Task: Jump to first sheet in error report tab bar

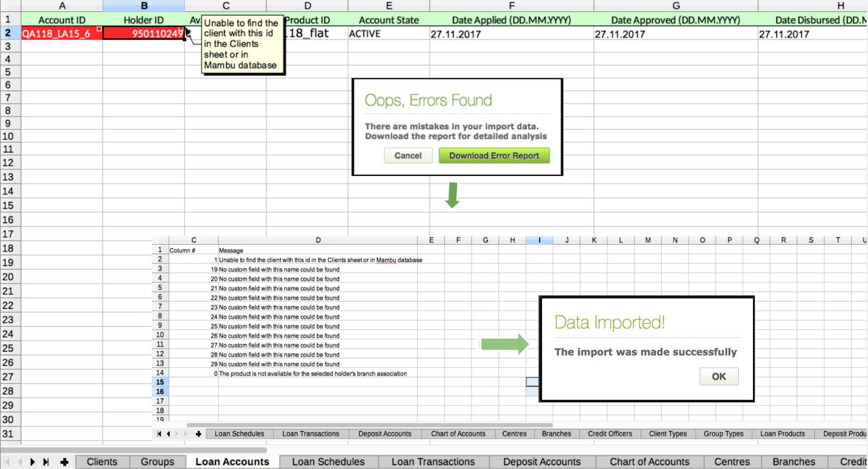Action: click(159, 434)
